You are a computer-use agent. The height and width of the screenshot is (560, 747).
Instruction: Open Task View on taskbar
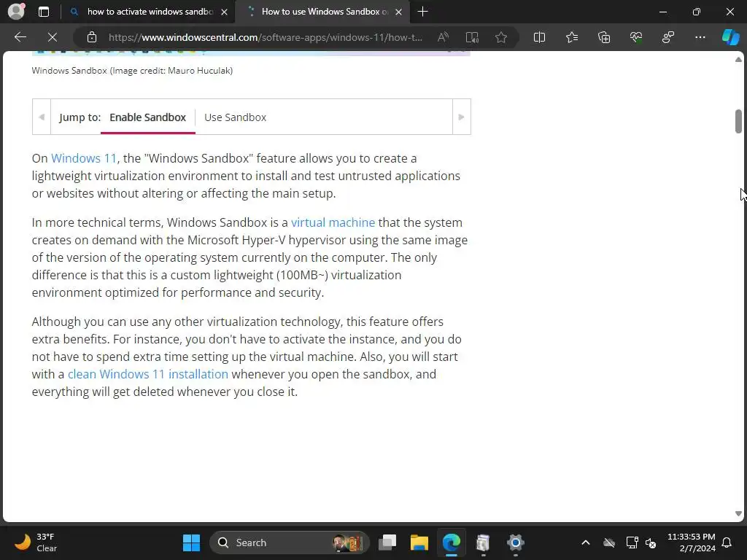[x=387, y=542]
